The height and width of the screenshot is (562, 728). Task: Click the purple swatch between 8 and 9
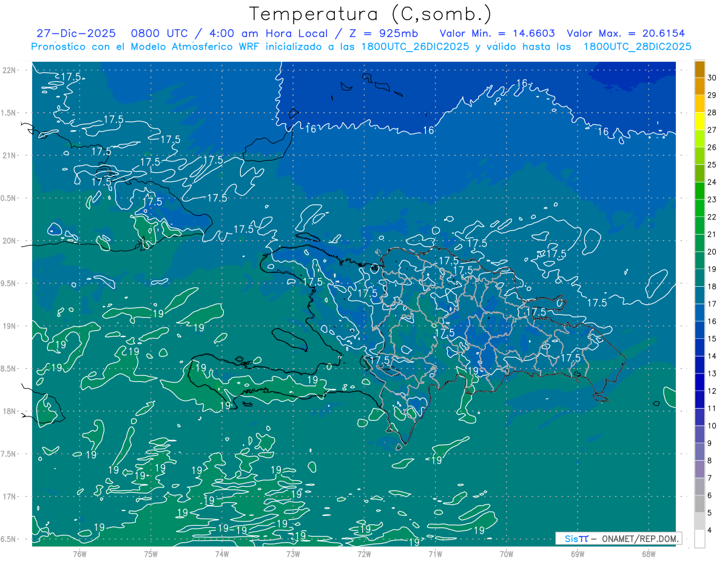(699, 452)
